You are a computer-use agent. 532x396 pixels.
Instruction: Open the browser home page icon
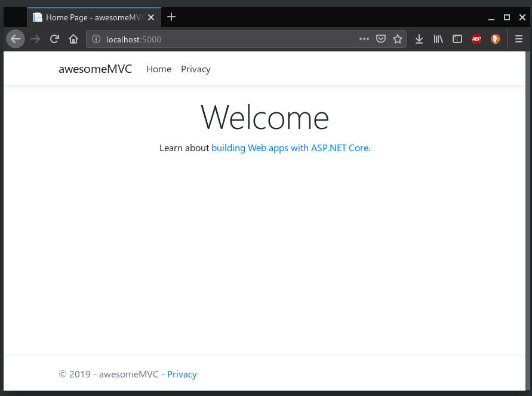coord(73,39)
